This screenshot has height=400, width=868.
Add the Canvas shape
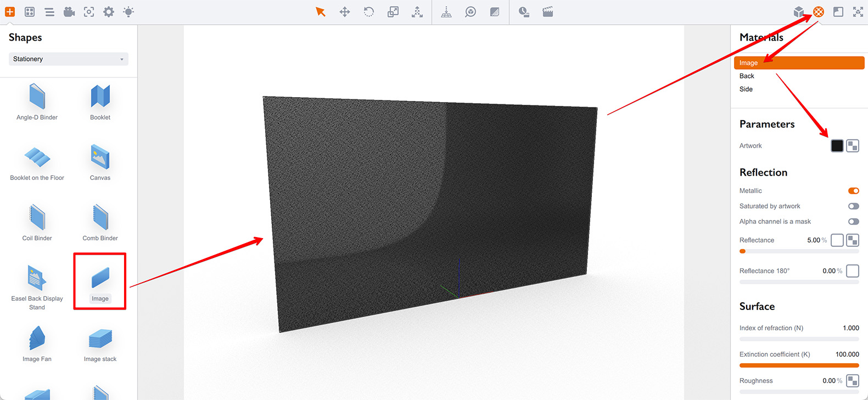[100, 162]
